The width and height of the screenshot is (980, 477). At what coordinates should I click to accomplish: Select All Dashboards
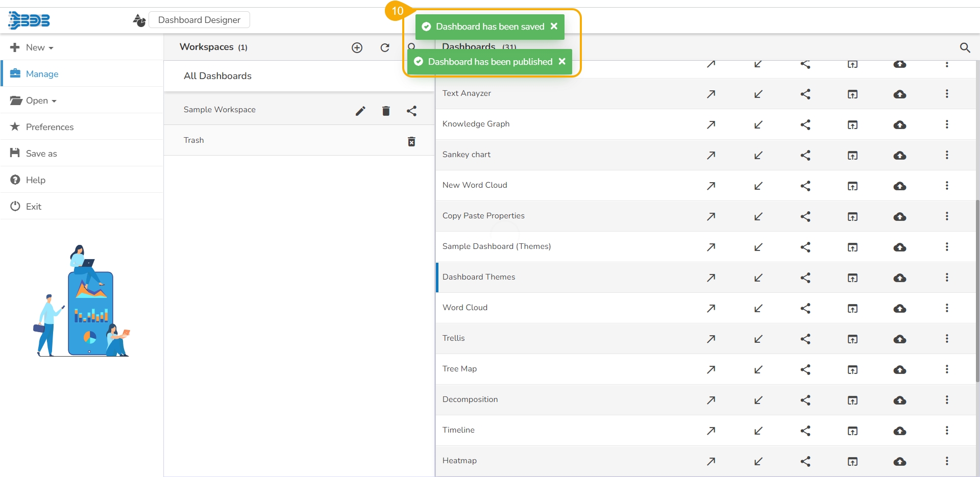[x=217, y=76]
